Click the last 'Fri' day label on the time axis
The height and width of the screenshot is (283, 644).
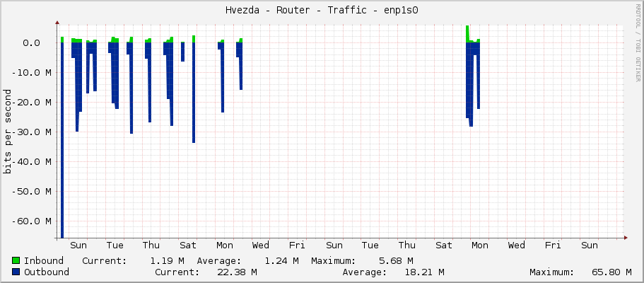point(553,246)
